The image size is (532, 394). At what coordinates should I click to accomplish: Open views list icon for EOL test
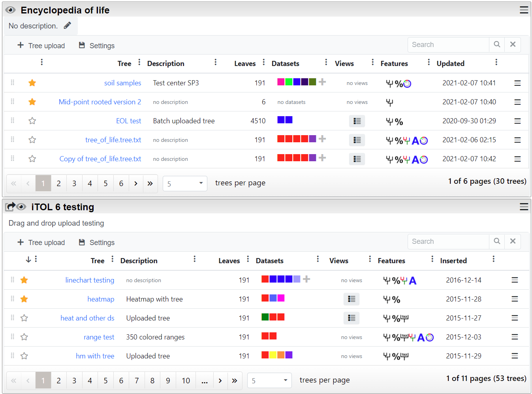(x=357, y=121)
